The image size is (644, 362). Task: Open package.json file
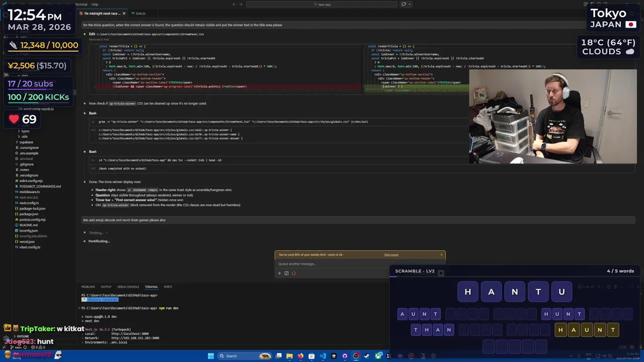[x=28, y=214]
